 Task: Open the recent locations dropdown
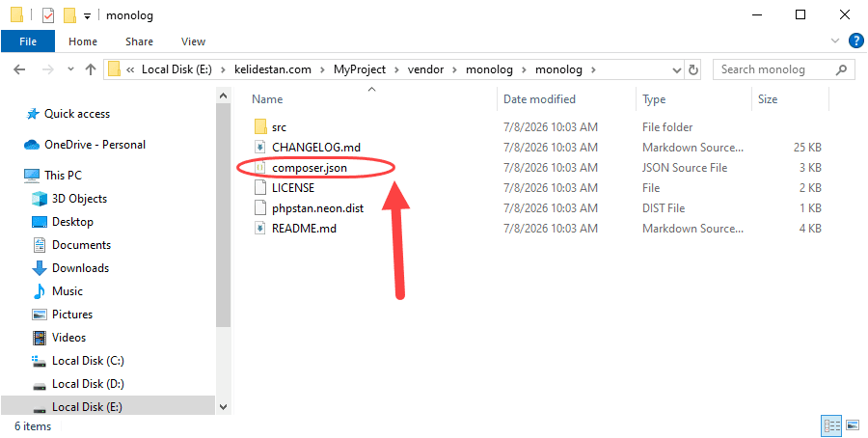[70, 69]
